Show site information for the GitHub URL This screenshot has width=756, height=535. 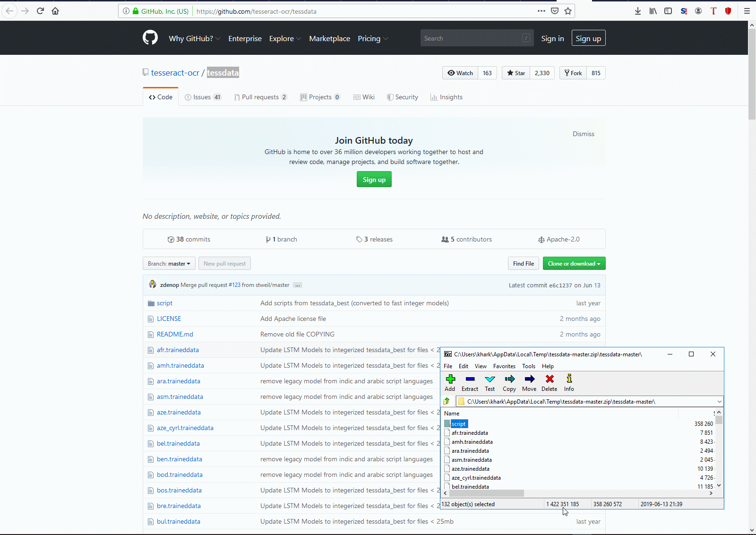(x=126, y=11)
